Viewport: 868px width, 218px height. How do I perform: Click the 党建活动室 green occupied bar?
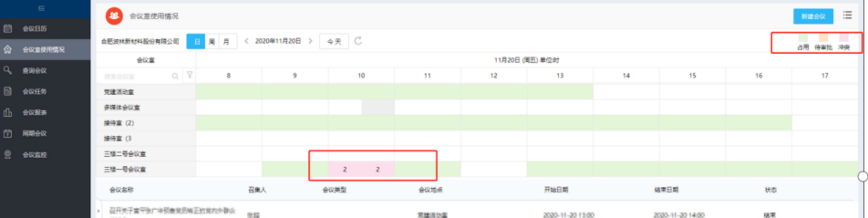tap(394, 92)
